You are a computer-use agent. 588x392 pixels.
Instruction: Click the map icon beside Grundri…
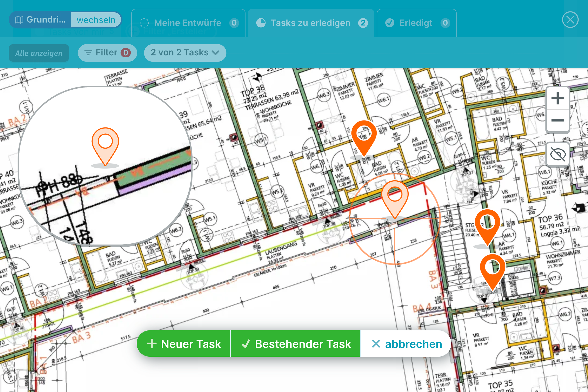point(19,20)
